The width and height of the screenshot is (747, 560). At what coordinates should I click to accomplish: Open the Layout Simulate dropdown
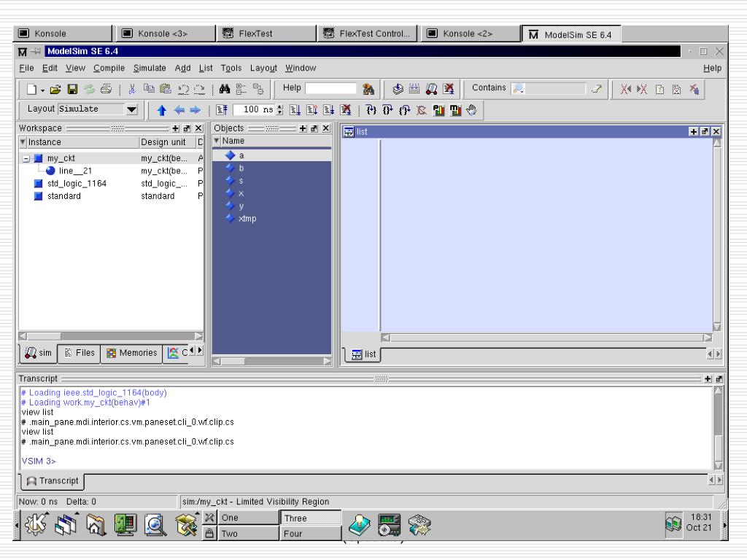[x=131, y=109]
